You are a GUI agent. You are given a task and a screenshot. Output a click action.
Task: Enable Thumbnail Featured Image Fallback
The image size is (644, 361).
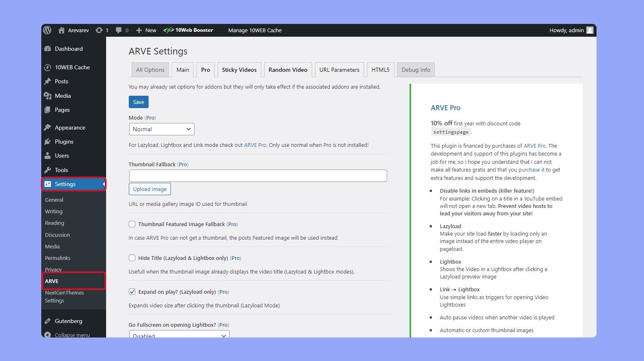[132, 224]
